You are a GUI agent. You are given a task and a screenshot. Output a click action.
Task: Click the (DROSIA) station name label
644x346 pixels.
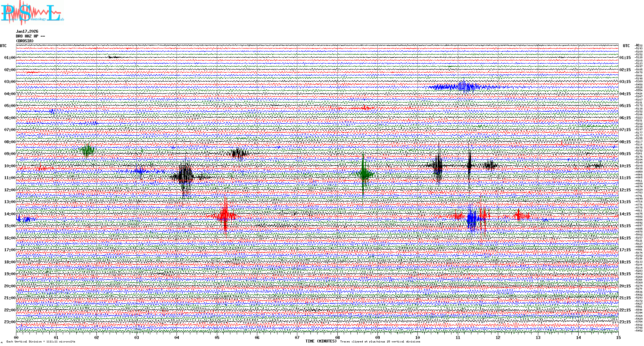pos(25,41)
